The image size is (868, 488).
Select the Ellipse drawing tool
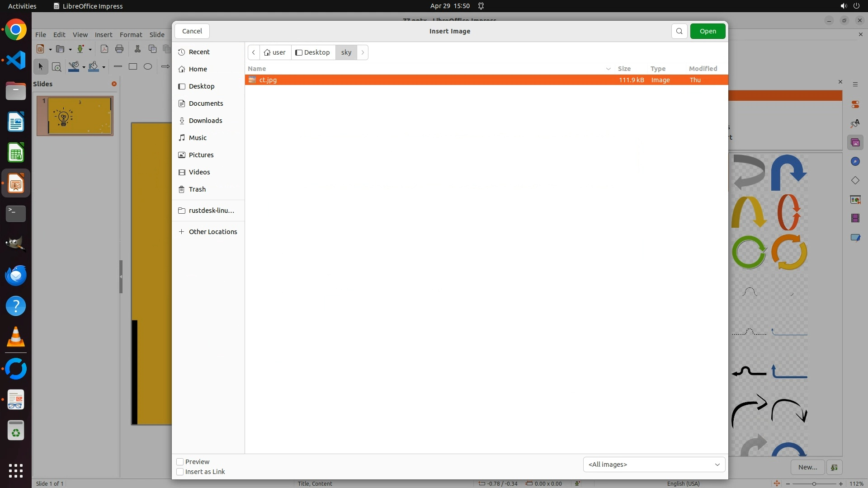148,66
